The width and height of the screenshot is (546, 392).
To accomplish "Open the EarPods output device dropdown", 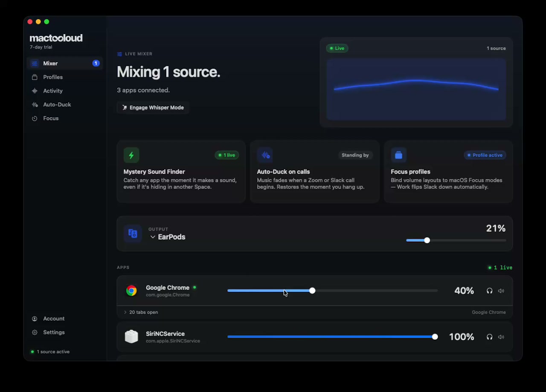I will (x=167, y=237).
